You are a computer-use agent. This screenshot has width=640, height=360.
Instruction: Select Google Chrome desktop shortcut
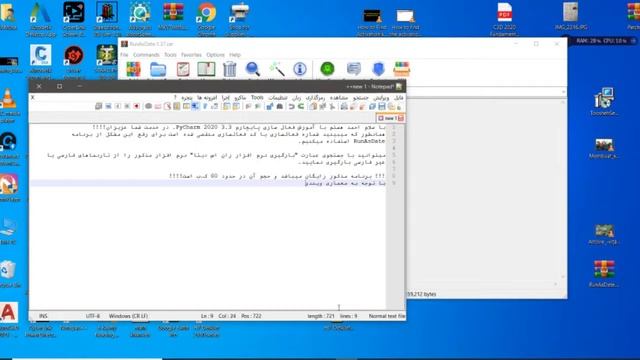(207, 18)
